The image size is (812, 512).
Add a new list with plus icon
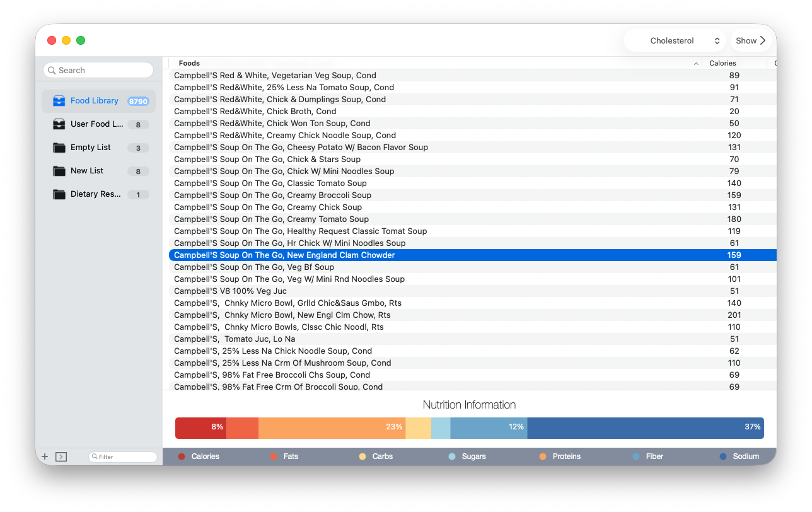click(x=45, y=457)
